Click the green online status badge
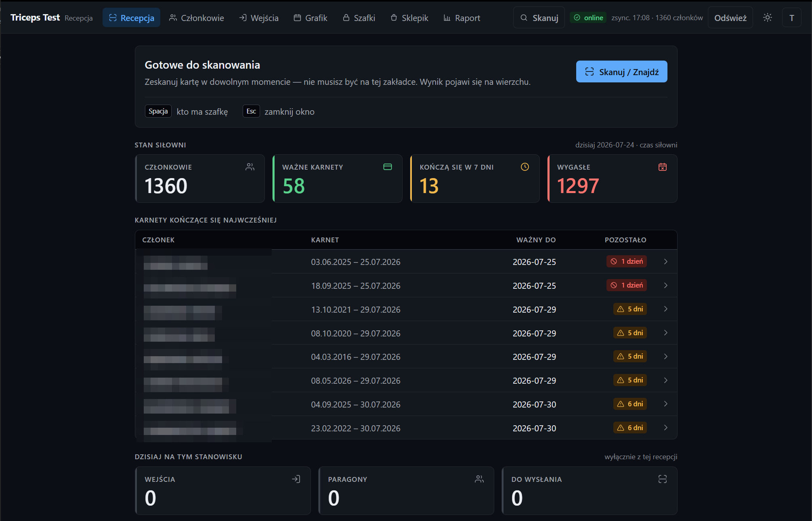812x521 pixels. coord(588,18)
